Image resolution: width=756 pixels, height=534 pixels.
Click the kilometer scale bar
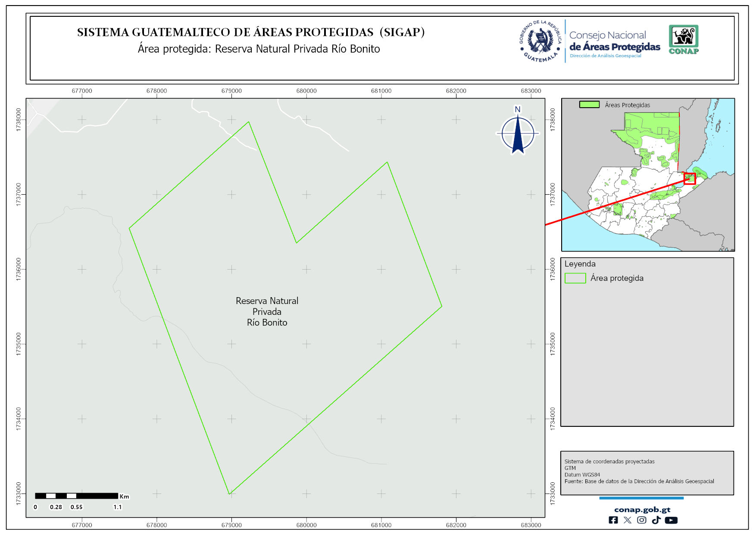[x=76, y=496]
